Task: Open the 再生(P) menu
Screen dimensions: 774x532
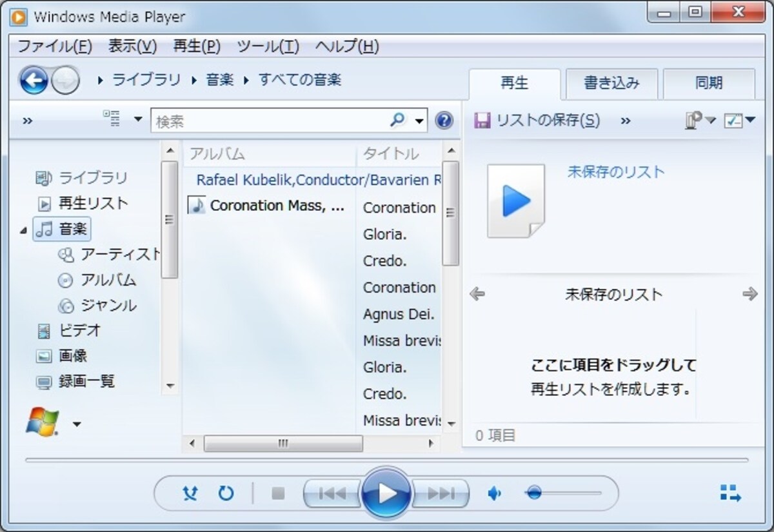Action: (197, 46)
